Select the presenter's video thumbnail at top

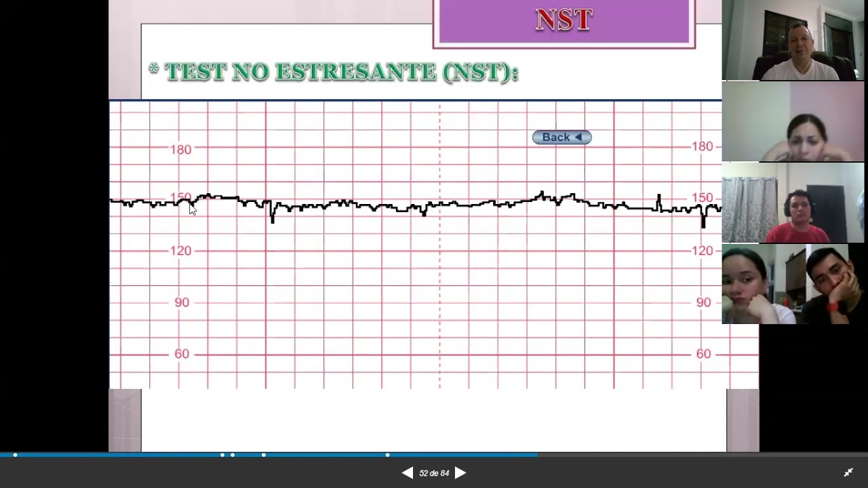click(x=793, y=40)
